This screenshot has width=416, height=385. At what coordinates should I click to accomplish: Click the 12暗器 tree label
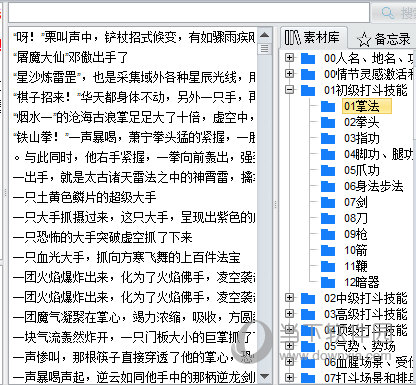(x=362, y=282)
